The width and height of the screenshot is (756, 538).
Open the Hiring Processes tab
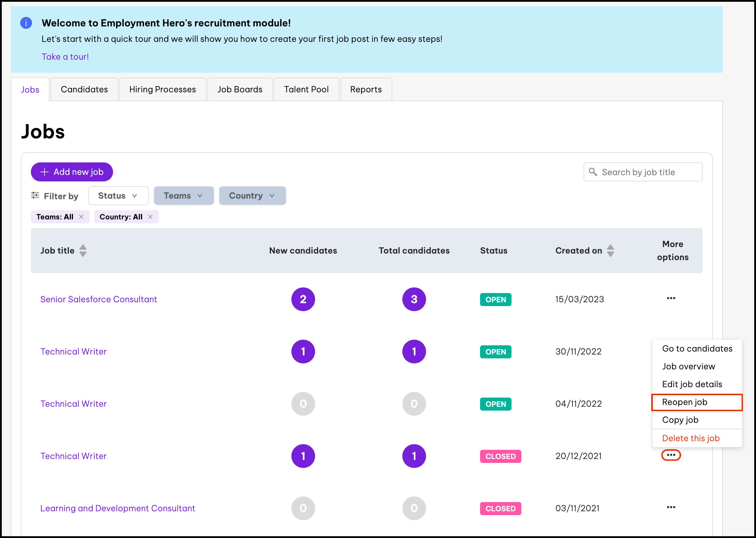(x=163, y=89)
